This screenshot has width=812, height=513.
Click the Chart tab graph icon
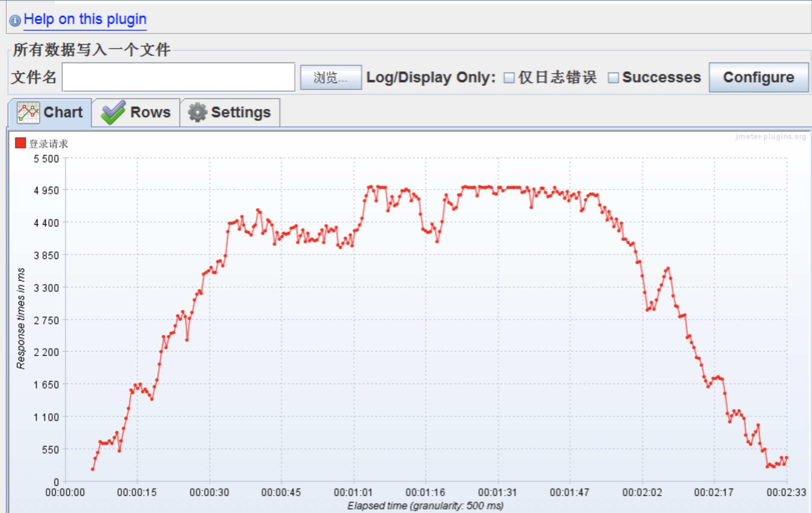coord(28,112)
